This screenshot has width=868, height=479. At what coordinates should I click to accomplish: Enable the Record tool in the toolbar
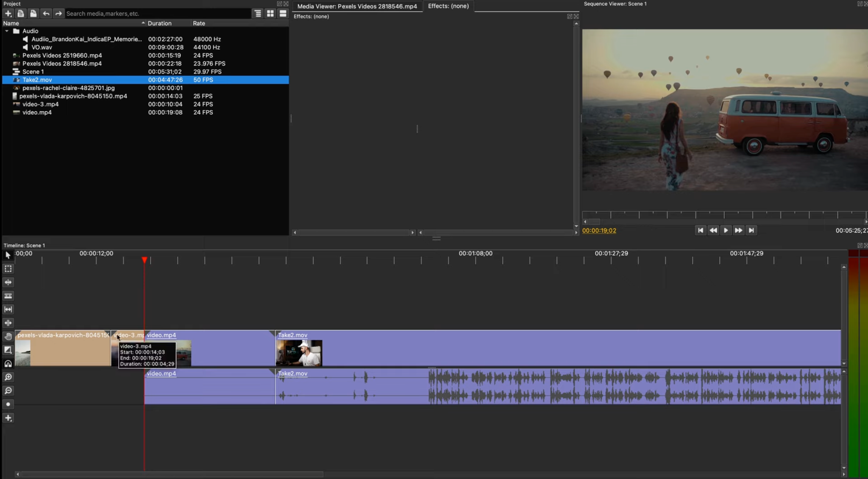point(8,404)
